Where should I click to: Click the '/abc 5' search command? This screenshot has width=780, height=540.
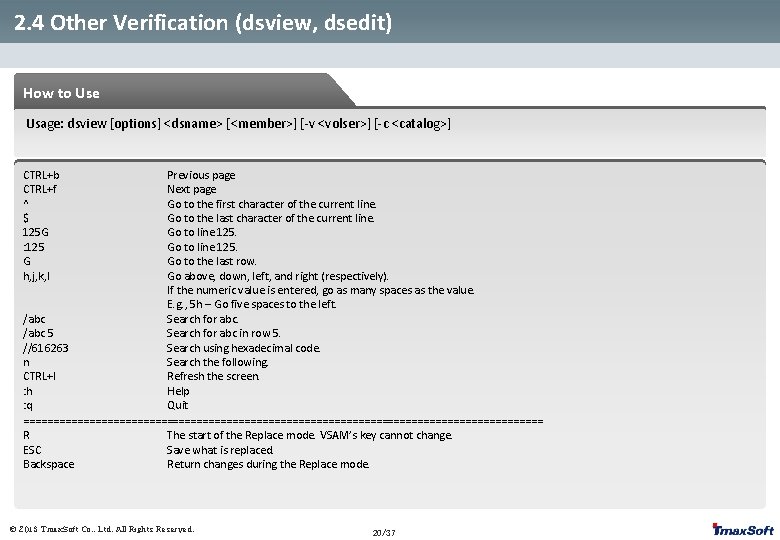click(38, 333)
